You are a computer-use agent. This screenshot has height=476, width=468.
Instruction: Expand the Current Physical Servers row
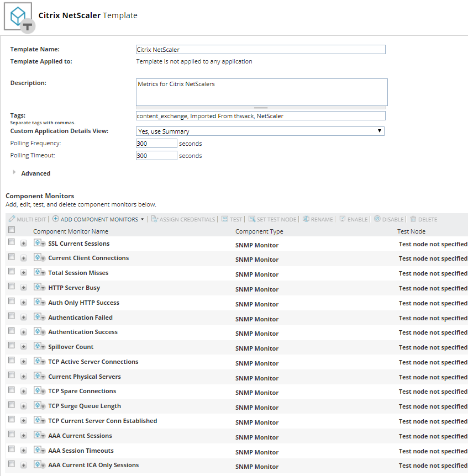coord(24,377)
